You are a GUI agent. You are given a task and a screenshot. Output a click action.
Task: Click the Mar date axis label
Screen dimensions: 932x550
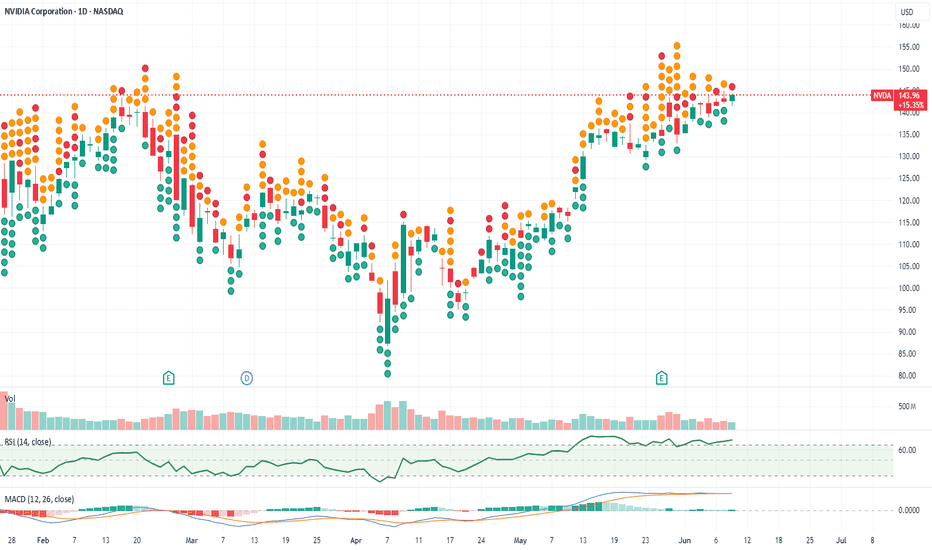point(191,540)
